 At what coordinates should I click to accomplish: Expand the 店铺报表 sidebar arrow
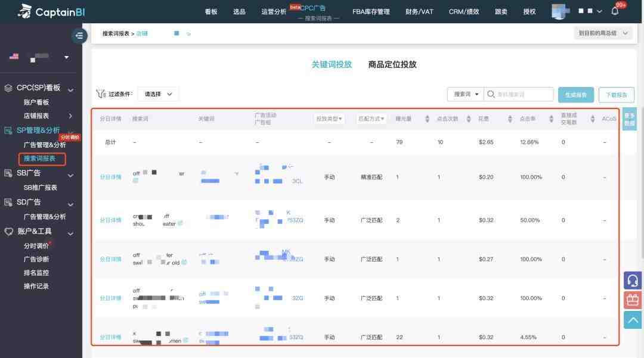click(70, 116)
